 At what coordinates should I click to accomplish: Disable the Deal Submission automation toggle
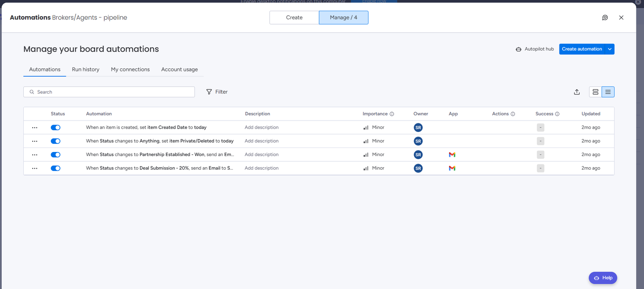click(x=56, y=168)
